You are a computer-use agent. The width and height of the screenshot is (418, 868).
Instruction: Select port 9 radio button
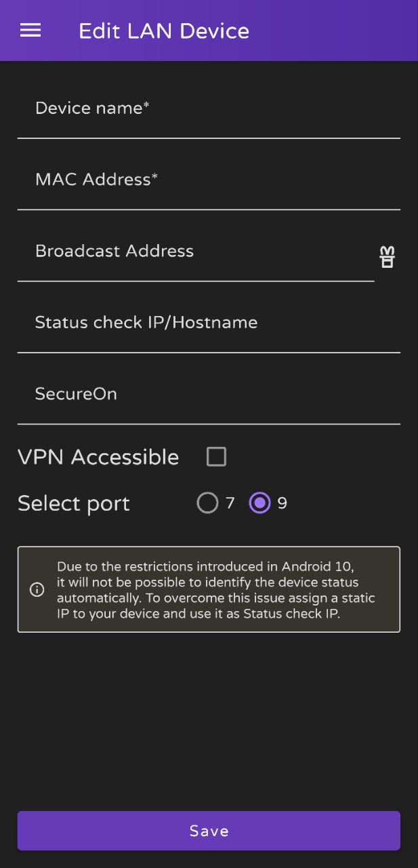(259, 502)
